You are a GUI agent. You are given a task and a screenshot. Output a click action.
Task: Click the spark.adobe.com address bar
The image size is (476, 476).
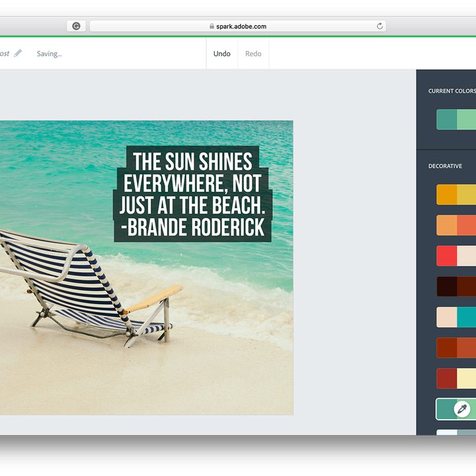pos(238,26)
